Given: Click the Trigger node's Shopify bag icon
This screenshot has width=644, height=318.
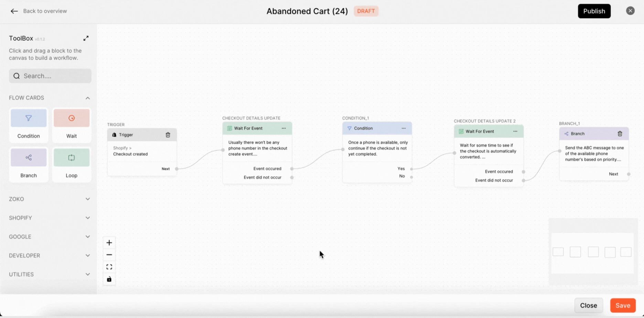Looking at the screenshot, I should click(x=114, y=135).
